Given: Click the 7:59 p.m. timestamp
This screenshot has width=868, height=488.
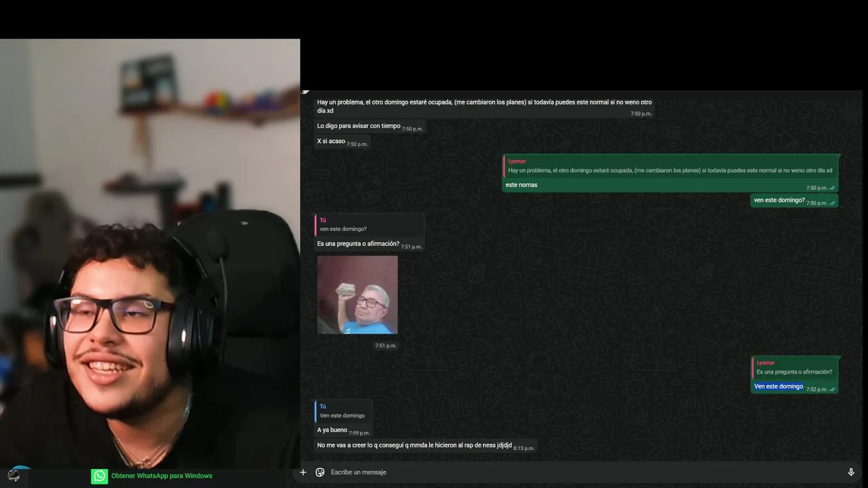Looking at the screenshot, I should [359, 433].
